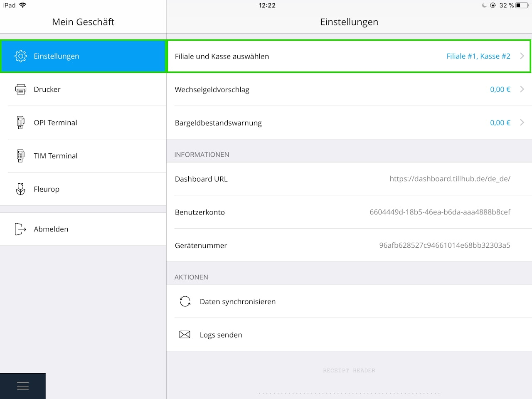Click the Bargeldbestandswarnung 0,00 € value
The height and width of the screenshot is (399, 532).
point(500,123)
